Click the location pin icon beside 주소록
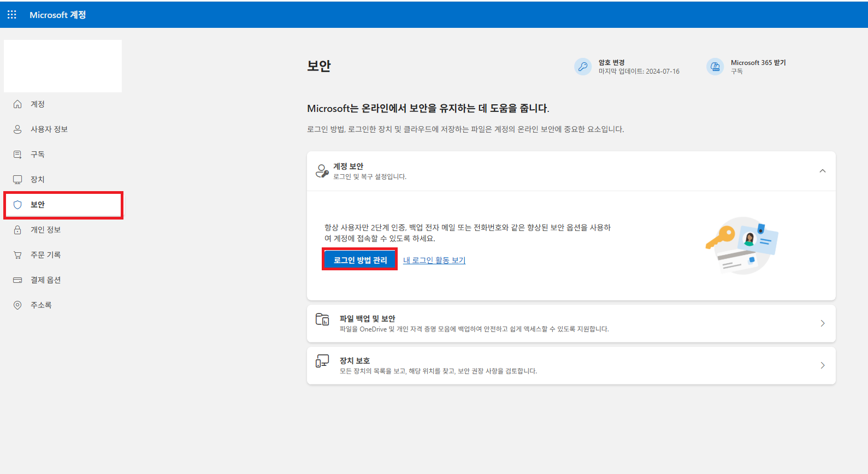 pyautogui.click(x=17, y=305)
